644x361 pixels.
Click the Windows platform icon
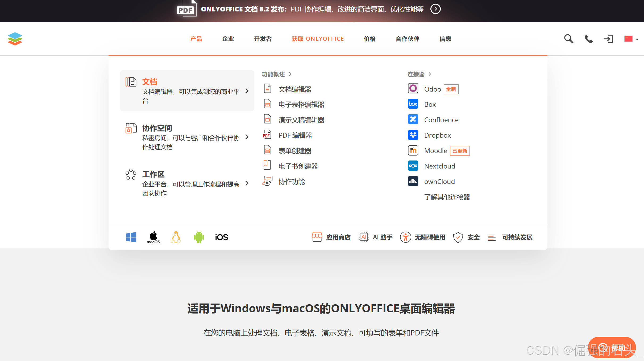point(131,237)
